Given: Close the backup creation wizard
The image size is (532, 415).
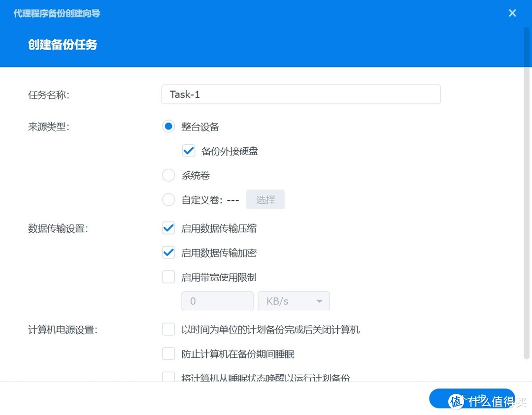Looking at the screenshot, I should pos(512,13).
